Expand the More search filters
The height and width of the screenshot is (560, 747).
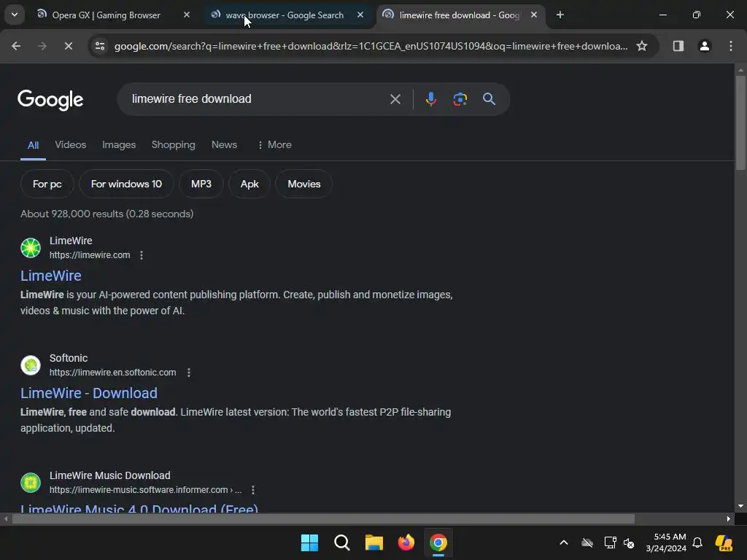(274, 145)
